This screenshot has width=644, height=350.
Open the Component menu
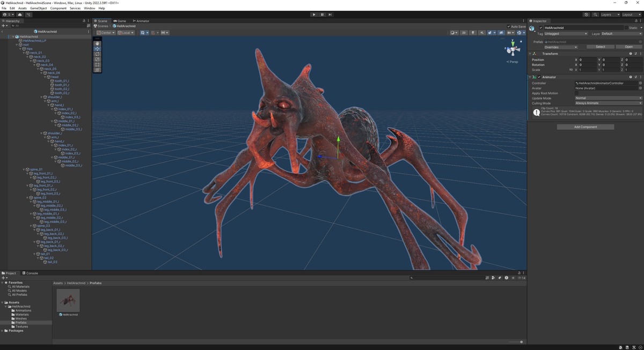pos(58,8)
